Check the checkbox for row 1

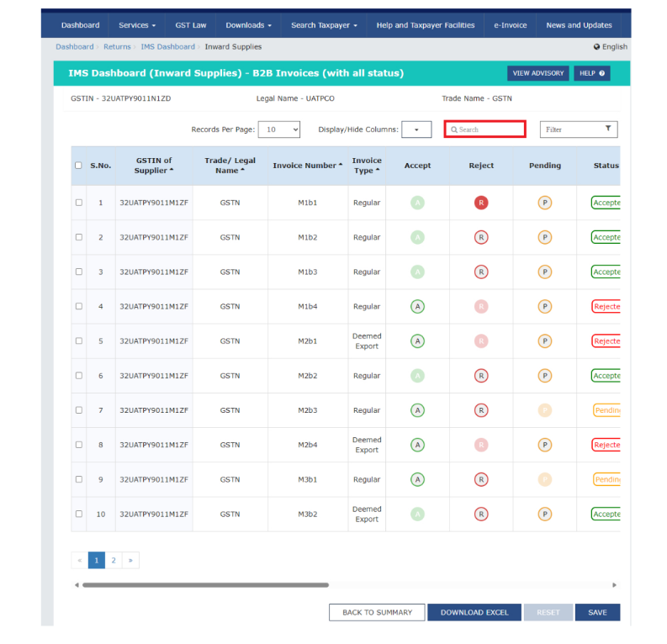pos(79,203)
